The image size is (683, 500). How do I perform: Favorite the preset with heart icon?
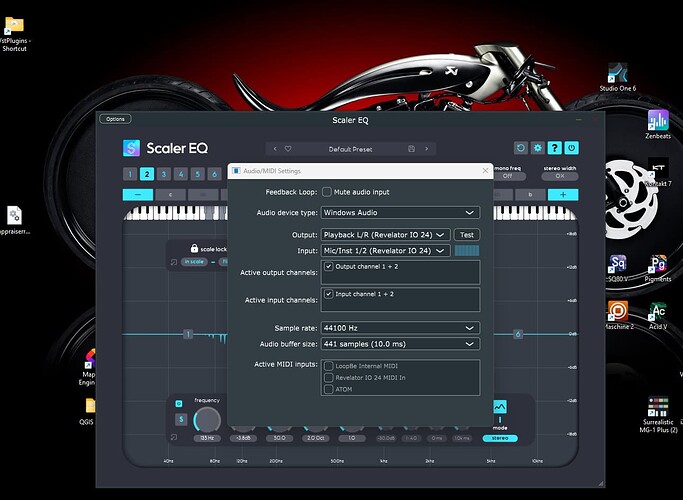point(288,149)
